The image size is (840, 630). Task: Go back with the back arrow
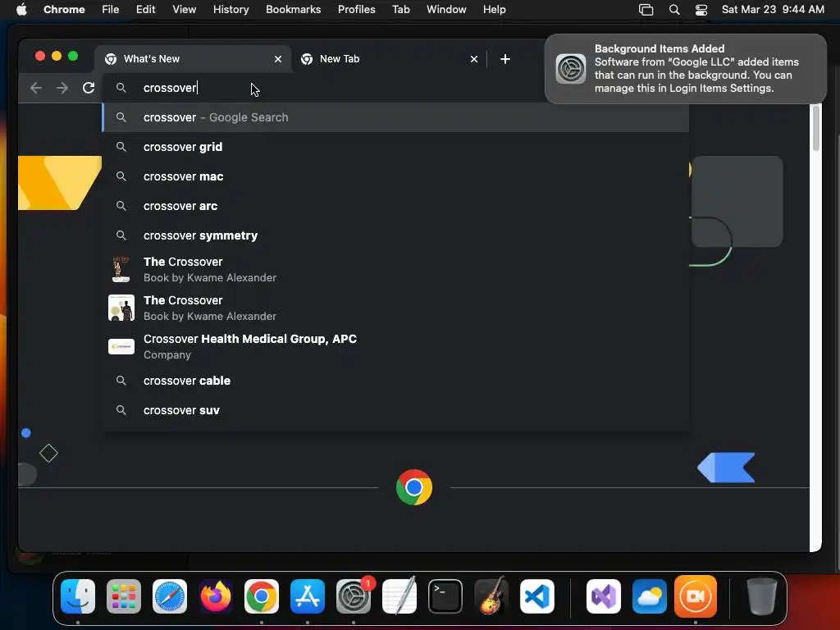[x=36, y=88]
